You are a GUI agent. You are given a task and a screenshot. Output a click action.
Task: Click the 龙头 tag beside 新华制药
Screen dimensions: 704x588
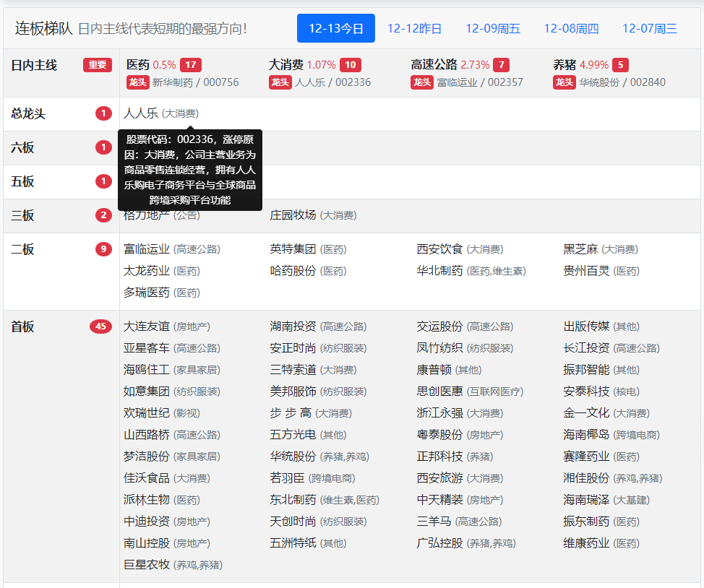click(138, 82)
